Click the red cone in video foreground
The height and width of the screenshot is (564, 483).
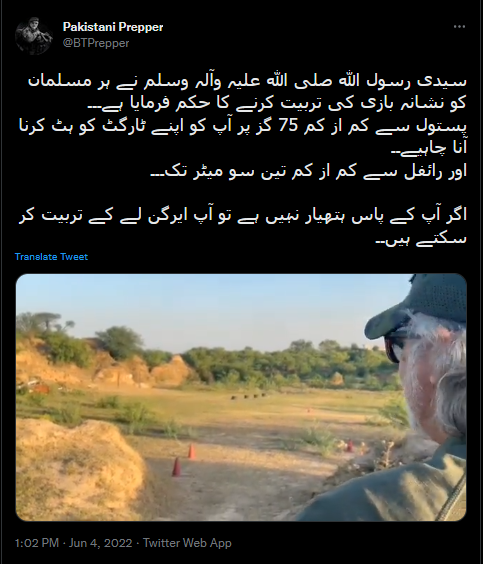click(x=177, y=467)
